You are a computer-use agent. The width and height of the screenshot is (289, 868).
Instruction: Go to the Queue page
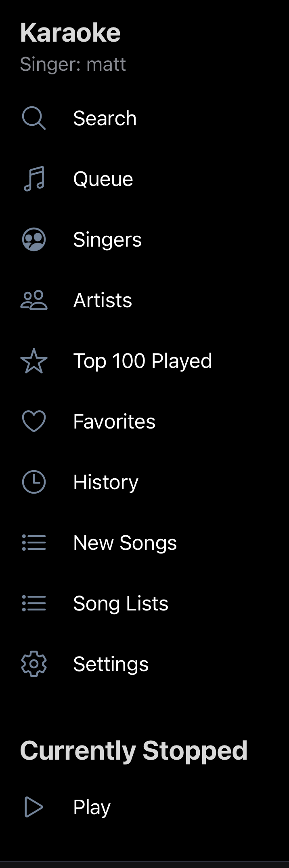pyautogui.click(x=103, y=179)
